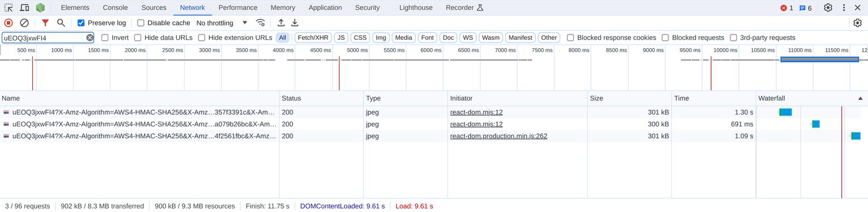
Task: Sort by Waterfall column arrow
Action: 860,99
